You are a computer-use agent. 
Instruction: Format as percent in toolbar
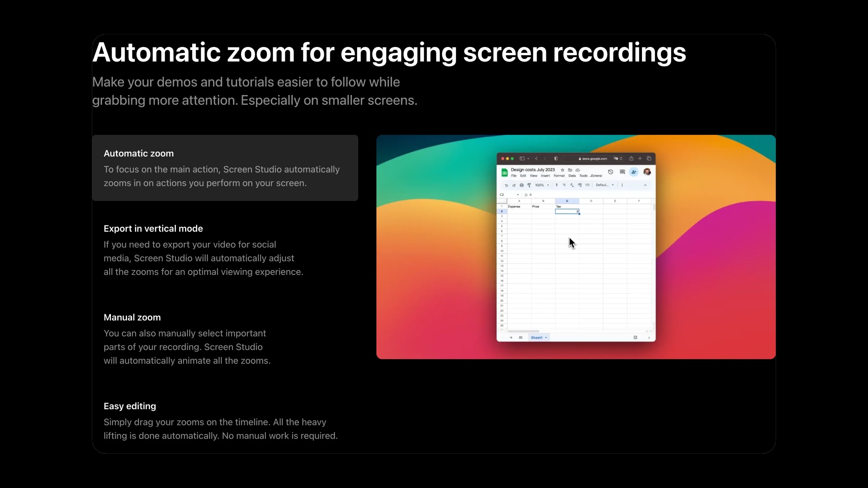coord(564,185)
